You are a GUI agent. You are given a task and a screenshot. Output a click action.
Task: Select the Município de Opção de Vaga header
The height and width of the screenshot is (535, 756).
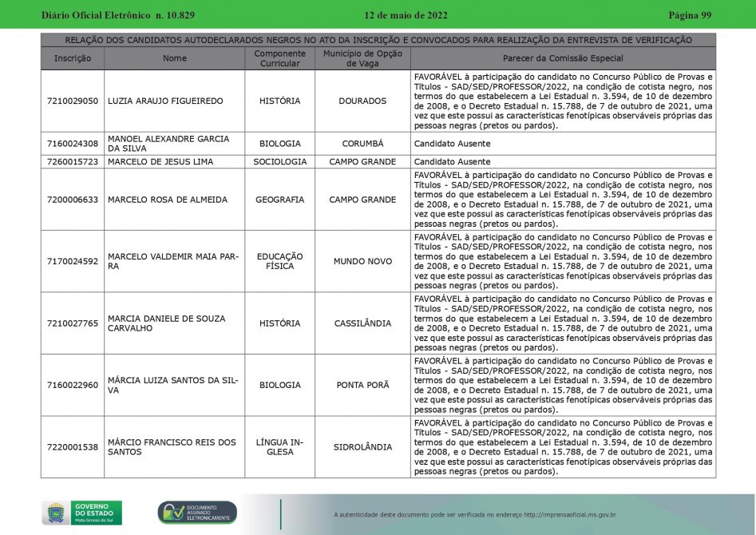(362, 58)
